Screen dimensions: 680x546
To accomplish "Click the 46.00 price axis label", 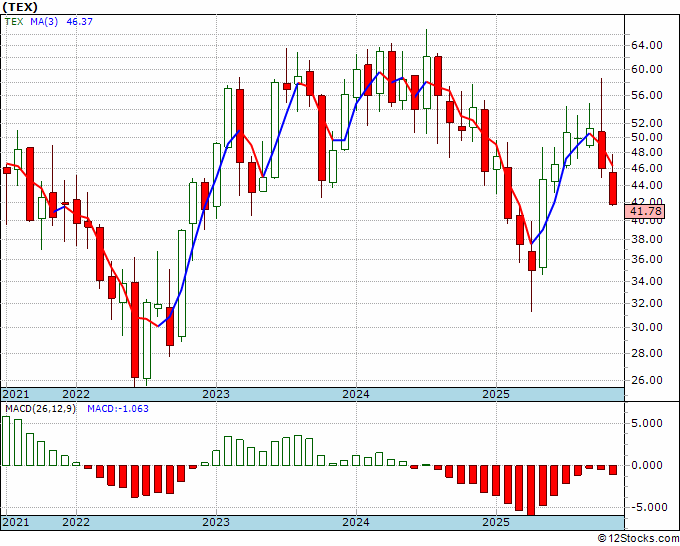I will pos(646,168).
